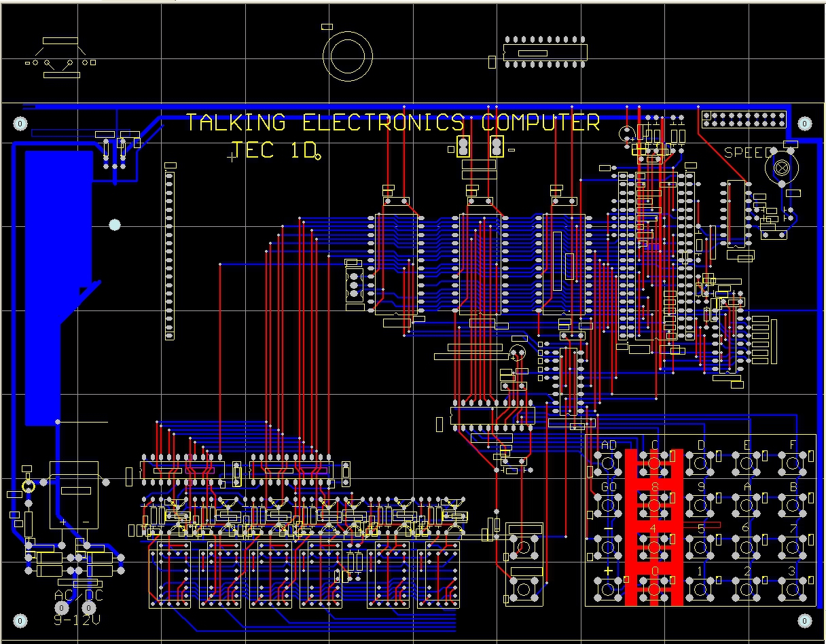Select the top-right mounting hole
The width and height of the screenshot is (826, 644).
tap(804, 124)
